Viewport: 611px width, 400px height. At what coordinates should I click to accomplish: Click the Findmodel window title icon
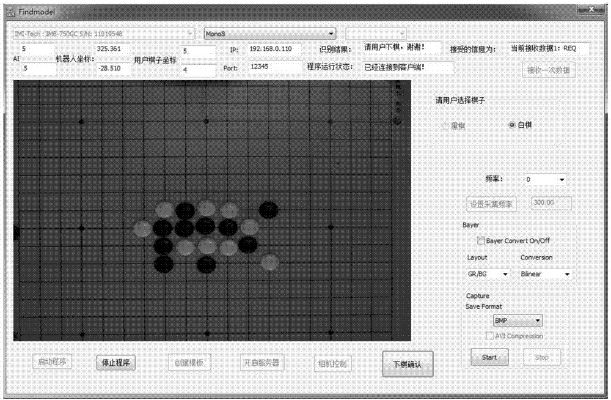tap(12, 12)
